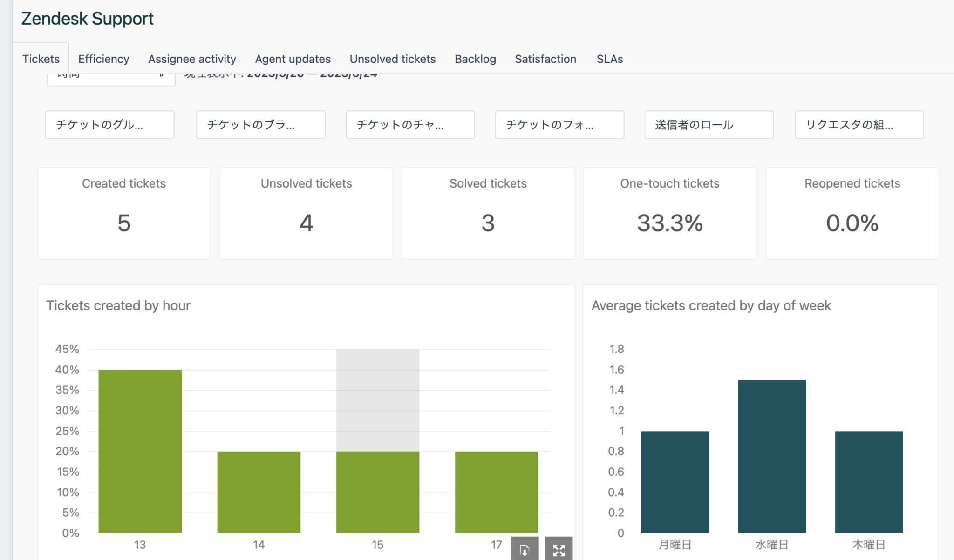Expand the hourly tickets chart to fullscreen
Screen dimensions: 954x560
(x=559, y=549)
